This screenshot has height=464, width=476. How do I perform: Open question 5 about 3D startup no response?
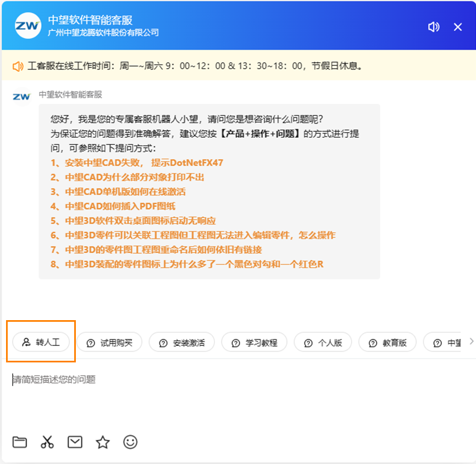tap(133, 221)
